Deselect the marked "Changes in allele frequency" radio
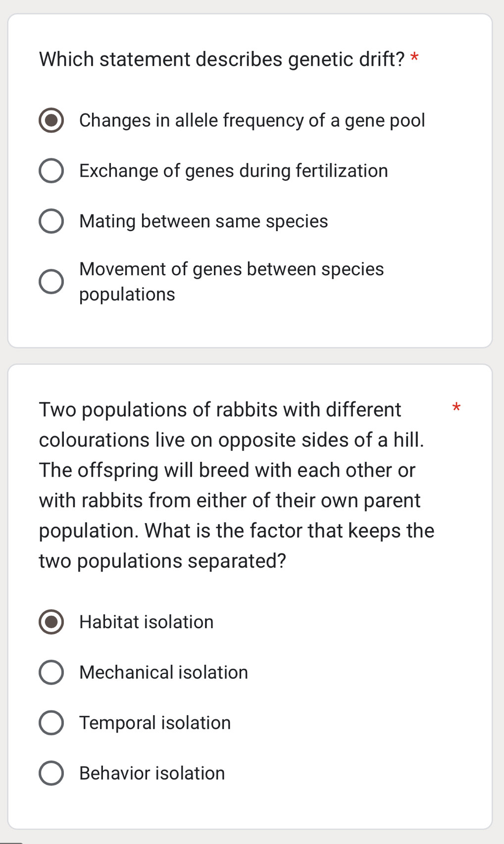The image size is (504, 844). click(x=51, y=120)
